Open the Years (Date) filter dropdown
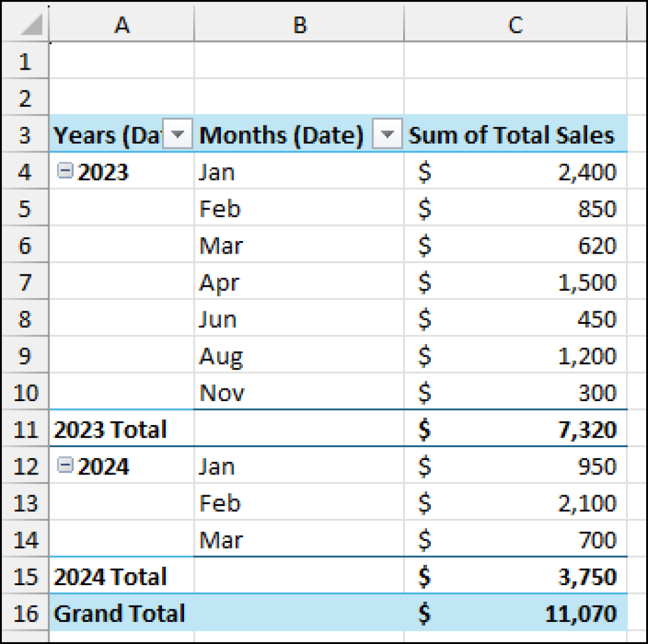648x644 pixels. 178,134
